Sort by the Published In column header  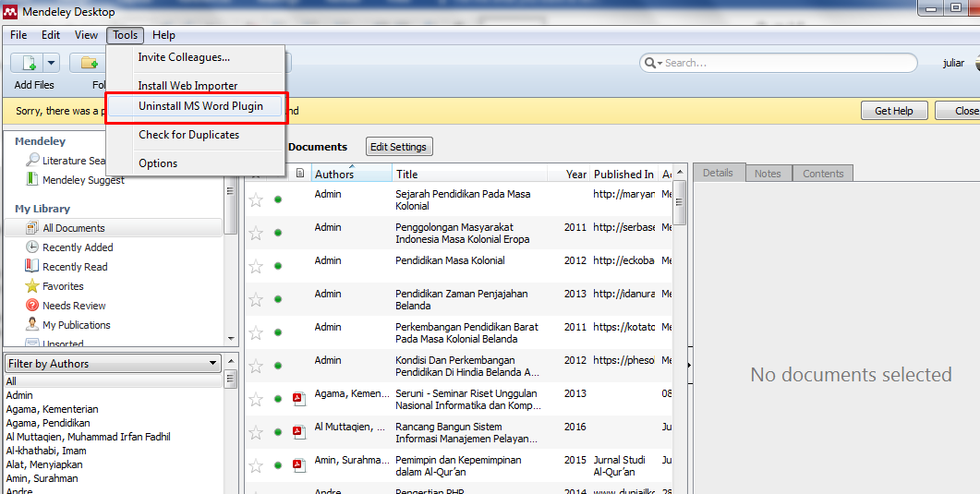pyautogui.click(x=623, y=175)
